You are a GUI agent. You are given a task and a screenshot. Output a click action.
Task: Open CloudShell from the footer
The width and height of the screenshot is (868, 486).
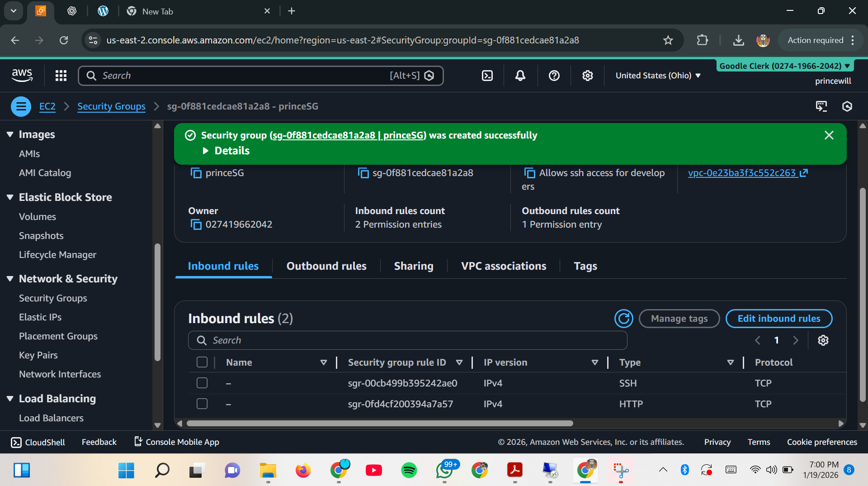[x=38, y=442]
